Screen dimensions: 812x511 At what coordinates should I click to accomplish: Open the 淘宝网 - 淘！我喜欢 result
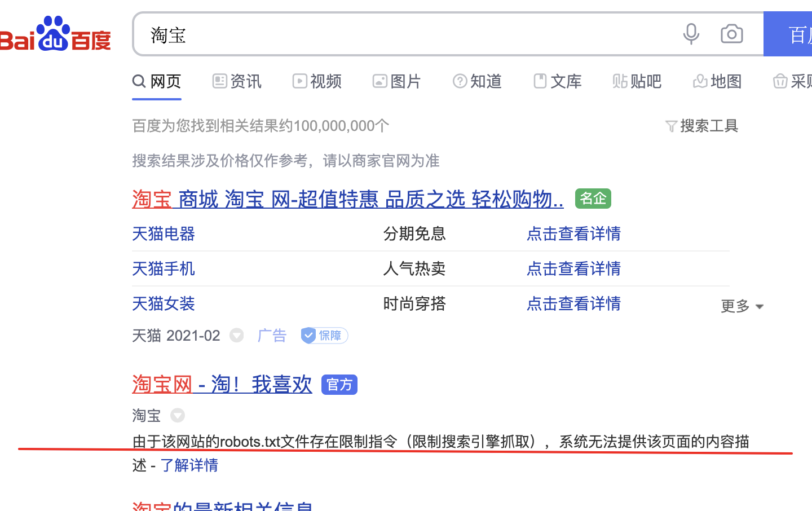[222, 384]
